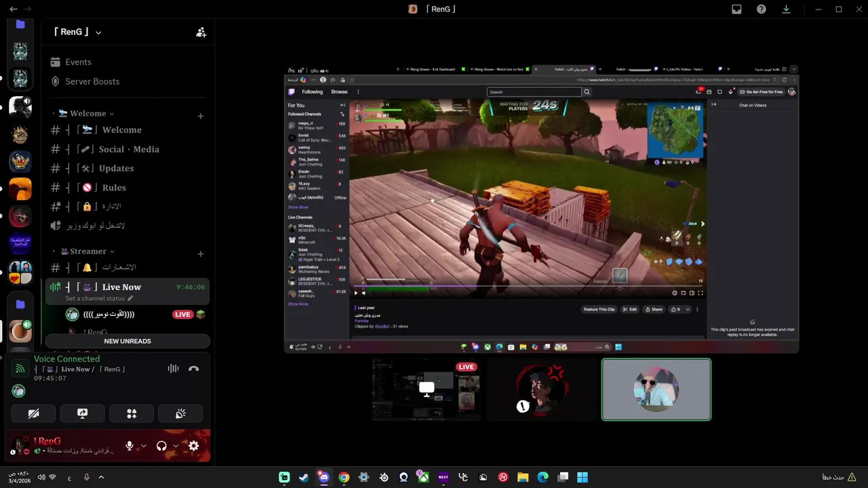Select the highlighted participant tile
The height and width of the screenshot is (488, 868).
[x=656, y=390]
